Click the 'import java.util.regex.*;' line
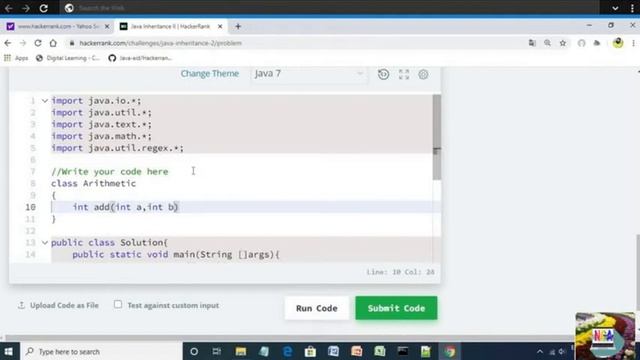 click(118, 148)
